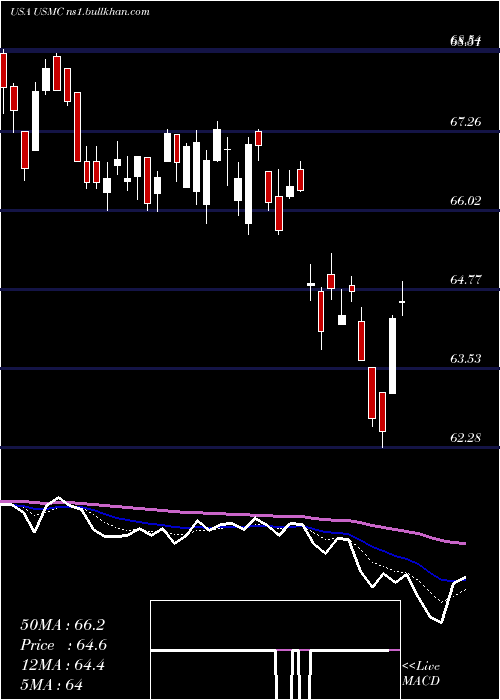500x700 pixels.
Task: Click the tall white candle near 63.53
Action: (x=392, y=355)
